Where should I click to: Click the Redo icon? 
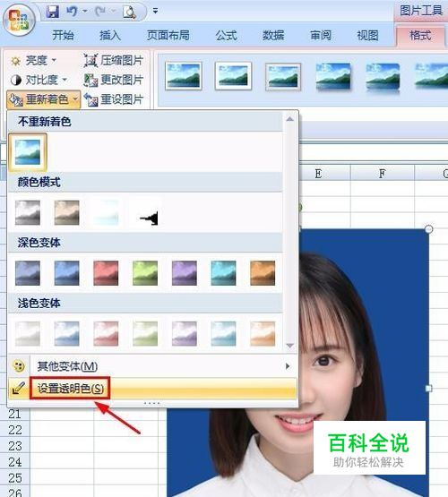click(101, 12)
